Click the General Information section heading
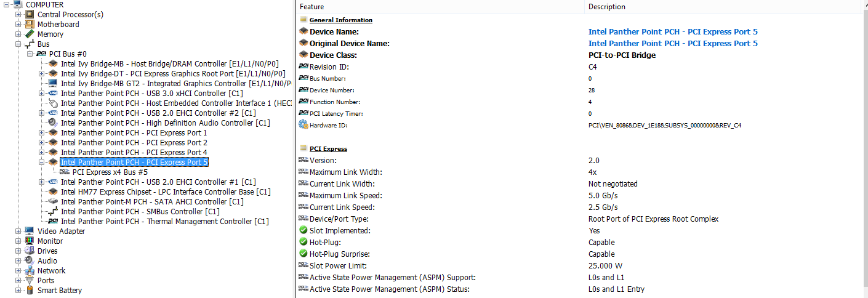 [340, 20]
